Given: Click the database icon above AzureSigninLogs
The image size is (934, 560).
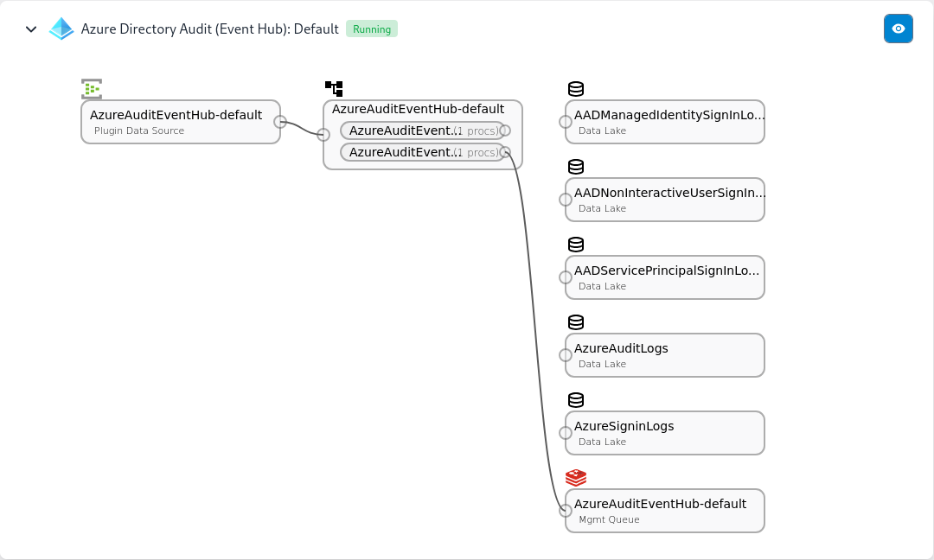Looking at the screenshot, I should point(576,400).
